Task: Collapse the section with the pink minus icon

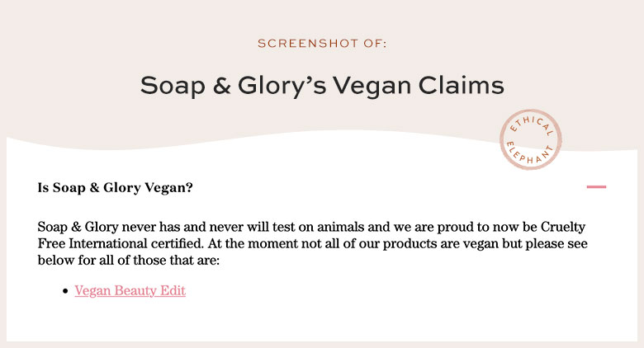Action: (596, 187)
